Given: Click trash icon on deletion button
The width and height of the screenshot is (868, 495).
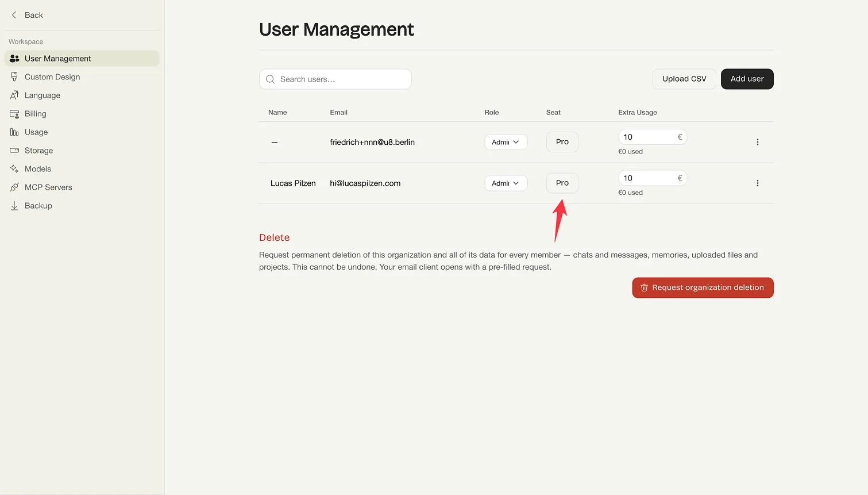Looking at the screenshot, I should click(644, 287).
